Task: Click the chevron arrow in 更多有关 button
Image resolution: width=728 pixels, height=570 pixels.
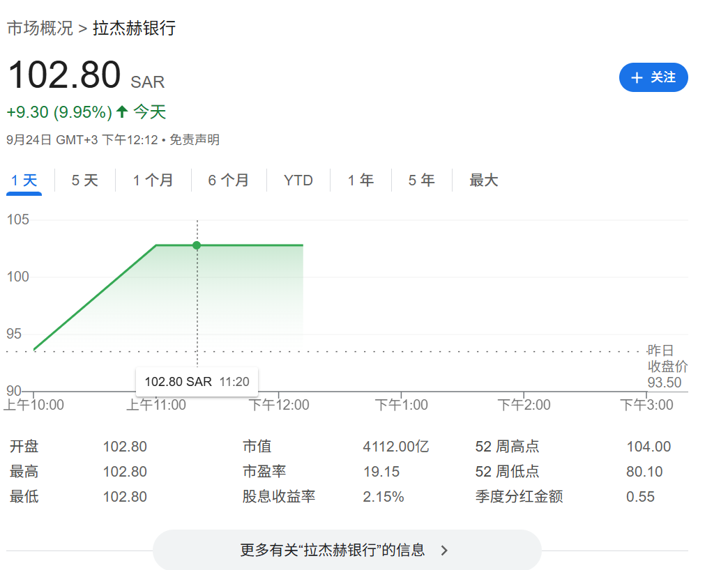Action: click(x=444, y=550)
